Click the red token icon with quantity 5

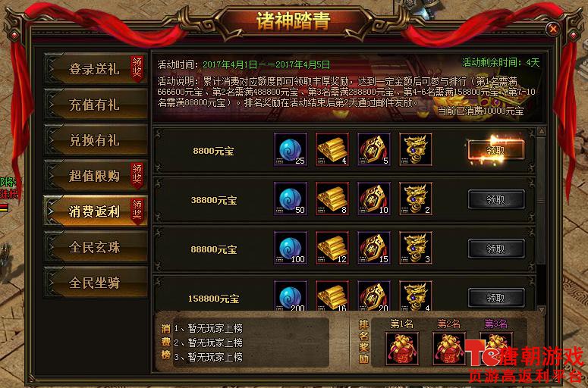pos(374,149)
